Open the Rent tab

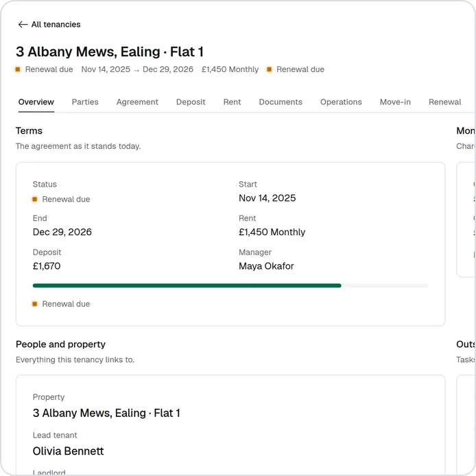click(x=232, y=102)
